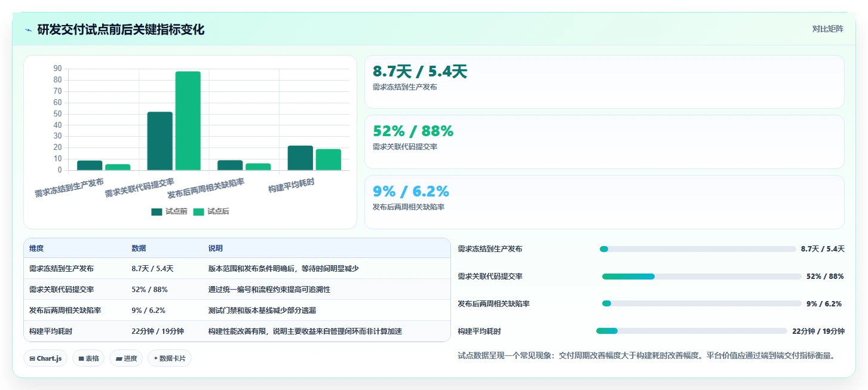Viewport: 868px width, 390px height.
Task: Click the summary paragraph starting 试点数据呈现
Action: [x=646, y=355]
